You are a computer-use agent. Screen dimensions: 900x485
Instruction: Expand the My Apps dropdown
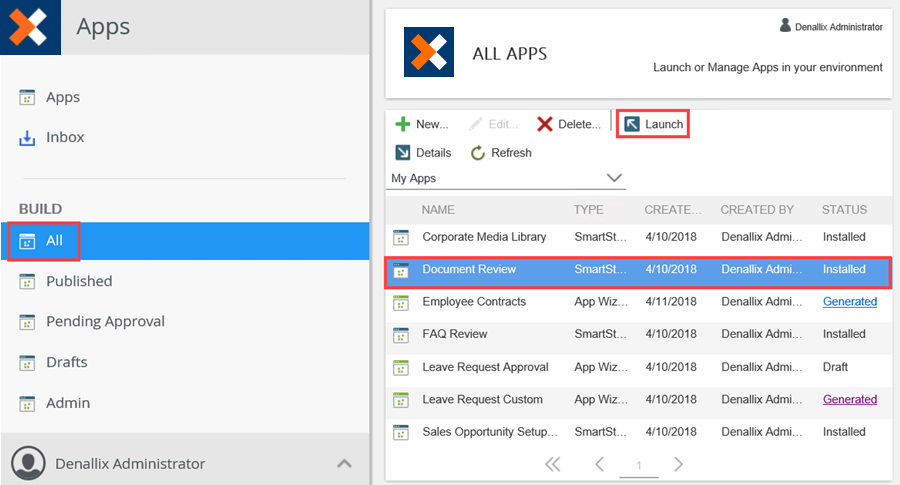tap(614, 178)
